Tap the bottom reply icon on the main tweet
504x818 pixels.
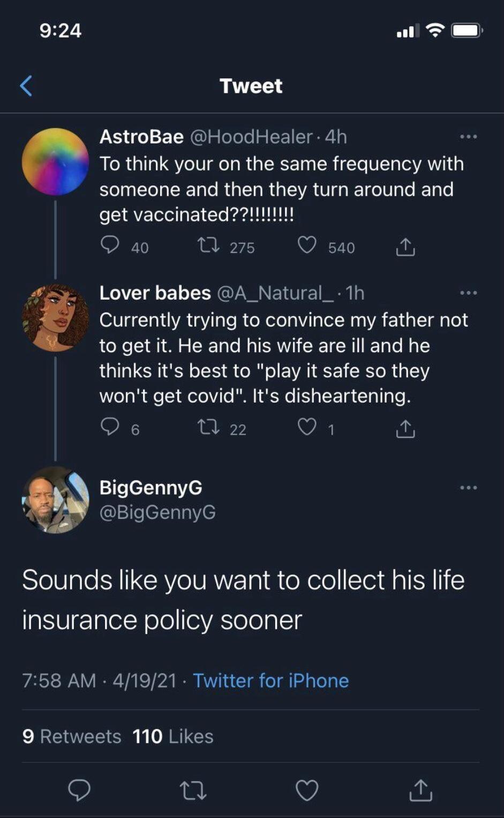tap(79, 790)
